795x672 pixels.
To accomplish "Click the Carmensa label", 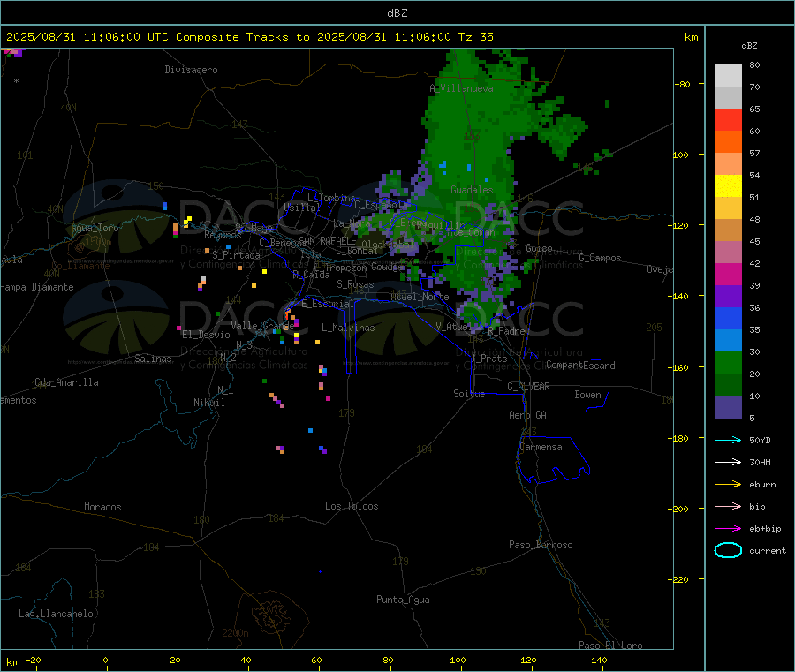I will (x=541, y=448).
